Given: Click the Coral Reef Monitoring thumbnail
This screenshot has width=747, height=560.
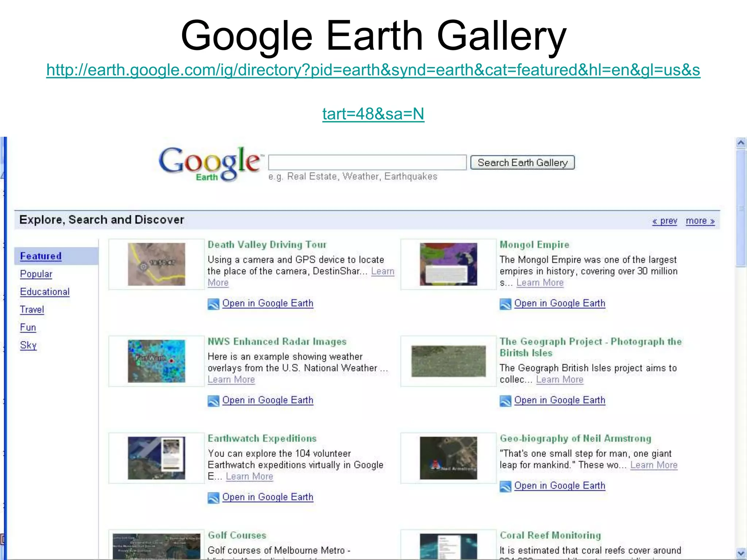Looking at the screenshot, I should click(x=448, y=547).
